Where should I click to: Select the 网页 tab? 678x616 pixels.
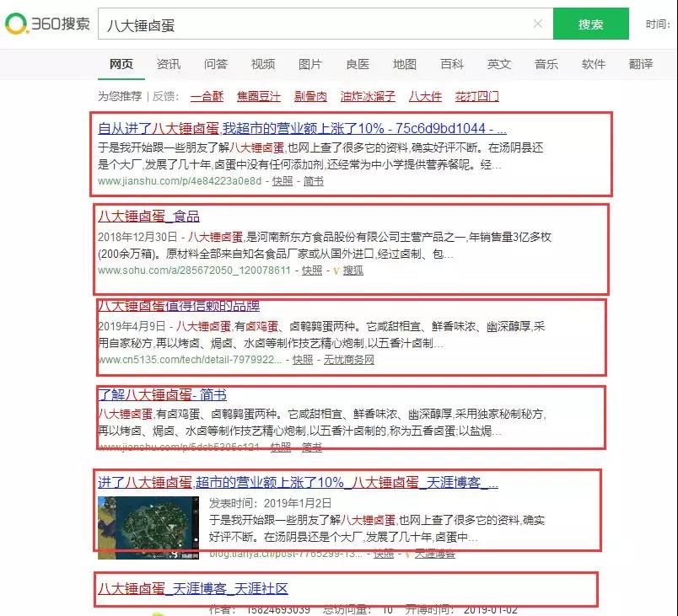pos(121,64)
